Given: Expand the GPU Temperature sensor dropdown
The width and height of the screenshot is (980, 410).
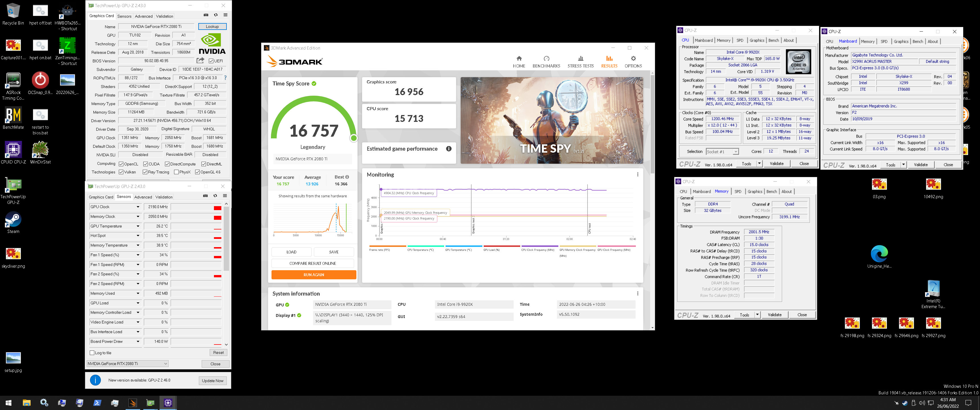Looking at the screenshot, I should 138,226.
